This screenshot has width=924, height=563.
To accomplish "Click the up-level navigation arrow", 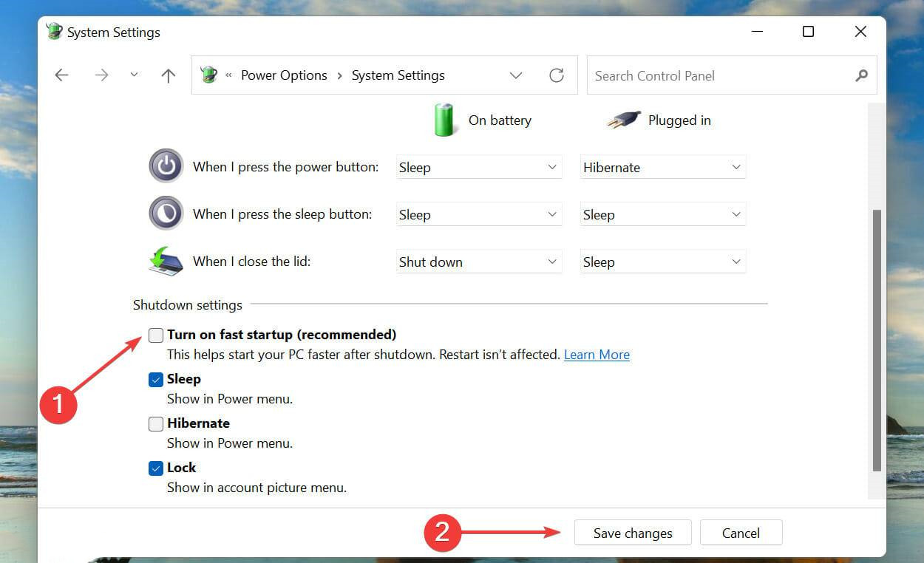I will [168, 75].
